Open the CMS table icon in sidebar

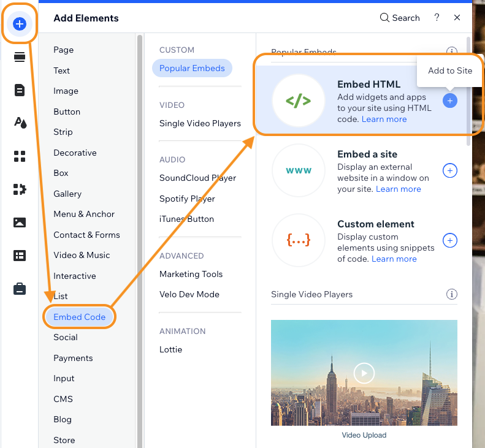(20, 256)
